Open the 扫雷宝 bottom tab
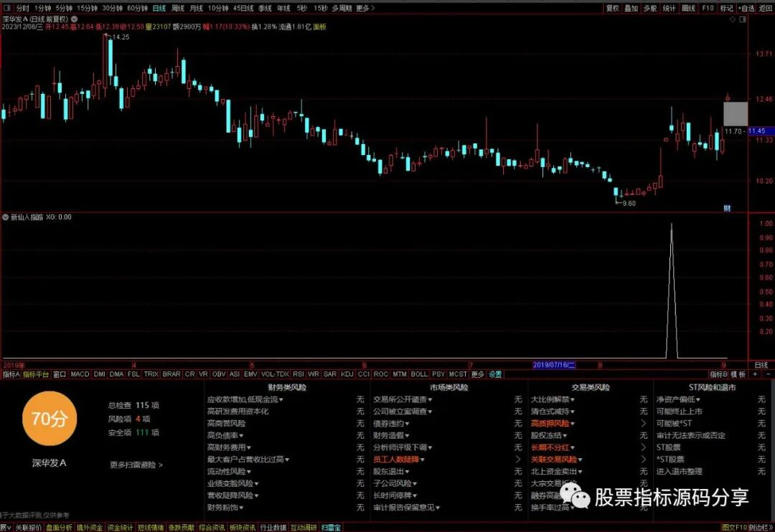This screenshot has width=775, height=532. 331,528
